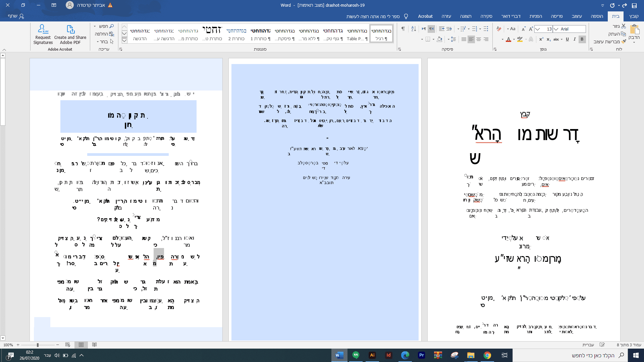
Task: Click the Sort A-Z icon
Action: 414,29
